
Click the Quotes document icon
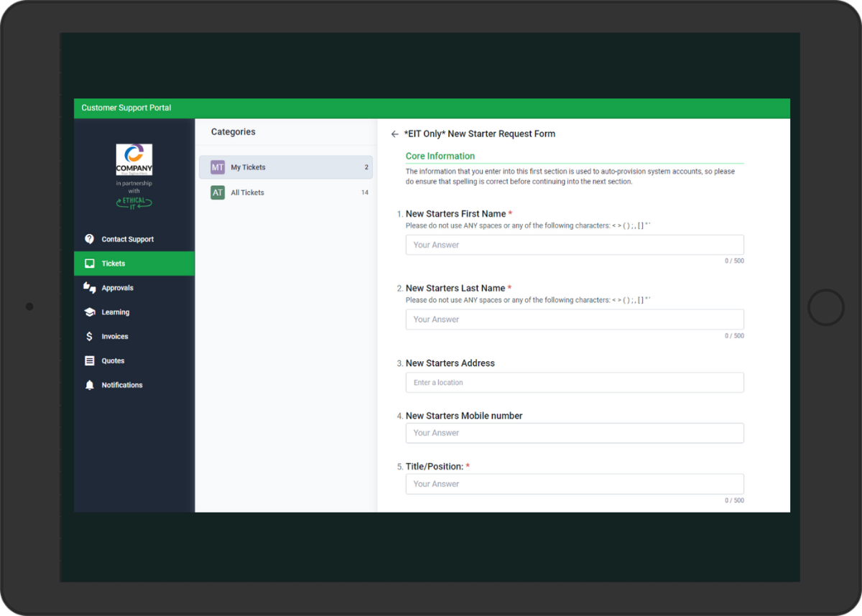pyautogui.click(x=90, y=361)
